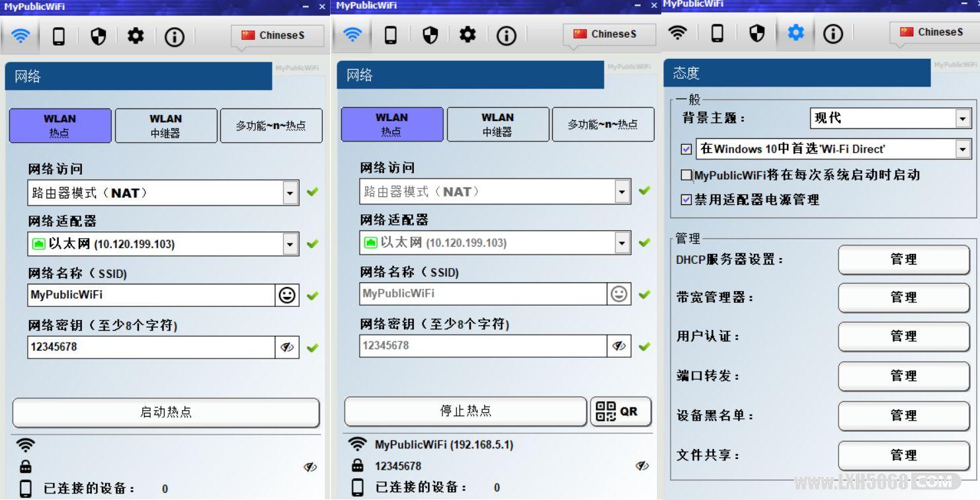This screenshot has width=980, height=500.
Task: Open clients phone icon in right window
Action: coord(717,32)
